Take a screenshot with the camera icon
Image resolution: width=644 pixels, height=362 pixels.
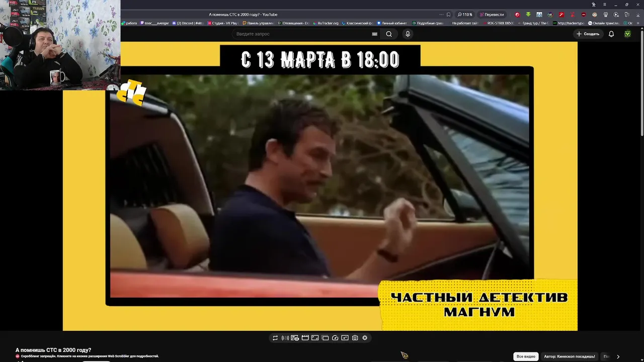click(355, 338)
